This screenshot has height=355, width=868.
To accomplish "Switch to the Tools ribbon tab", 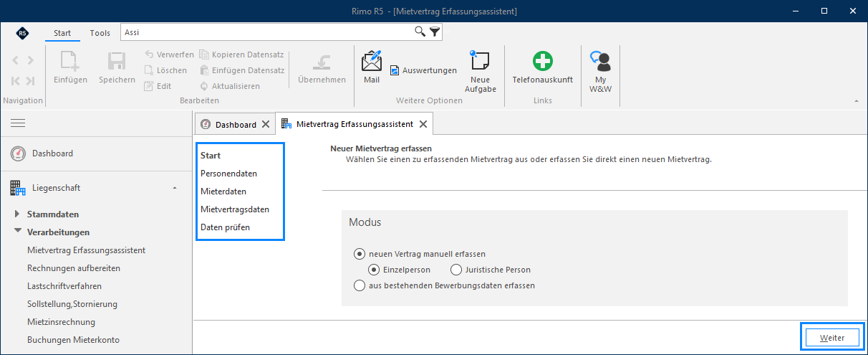I will pos(100,33).
